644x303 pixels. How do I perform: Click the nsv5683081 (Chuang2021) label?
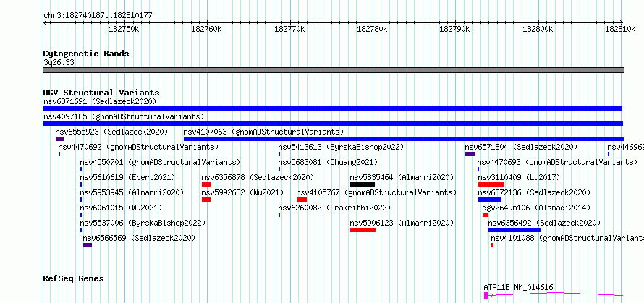[x=328, y=162]
